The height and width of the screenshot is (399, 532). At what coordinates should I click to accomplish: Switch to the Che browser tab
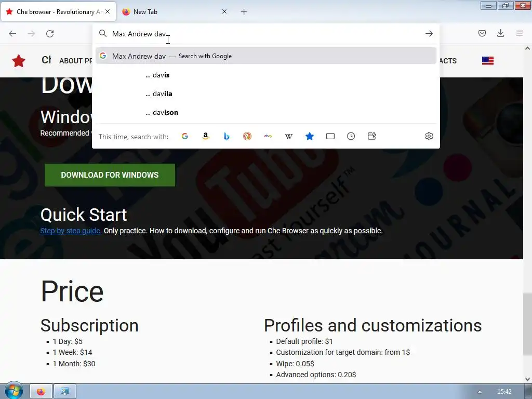[x=58, y=12]
